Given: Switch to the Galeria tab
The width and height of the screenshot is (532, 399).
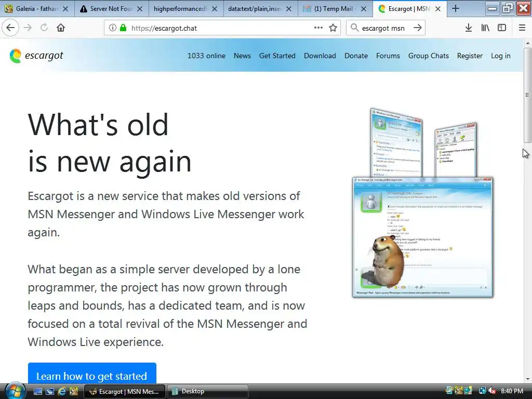Looking at the screenshot, I should point(37,9).
